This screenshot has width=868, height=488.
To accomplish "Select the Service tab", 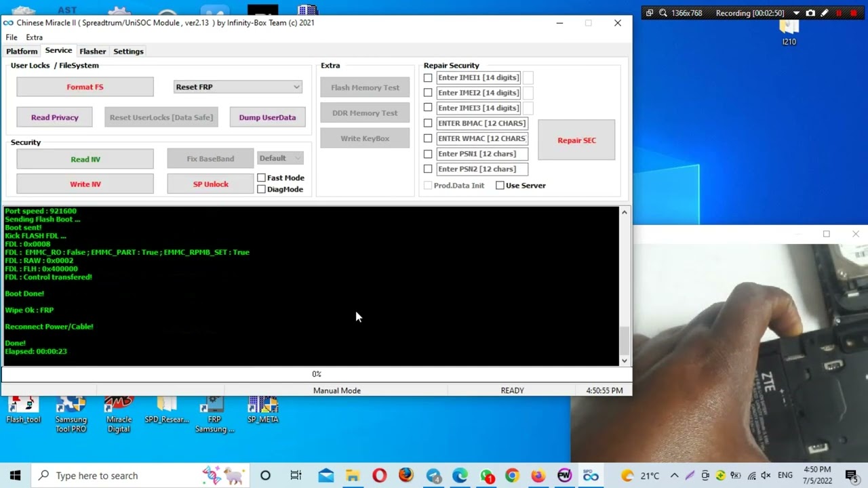I will (58, 50).
